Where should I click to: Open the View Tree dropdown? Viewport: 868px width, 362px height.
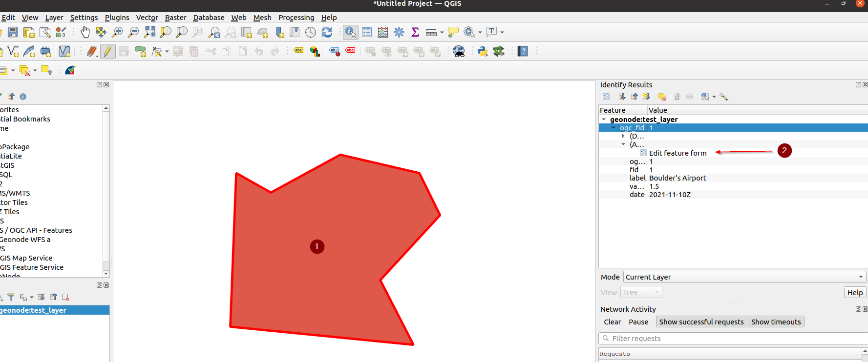click(641, 292)
